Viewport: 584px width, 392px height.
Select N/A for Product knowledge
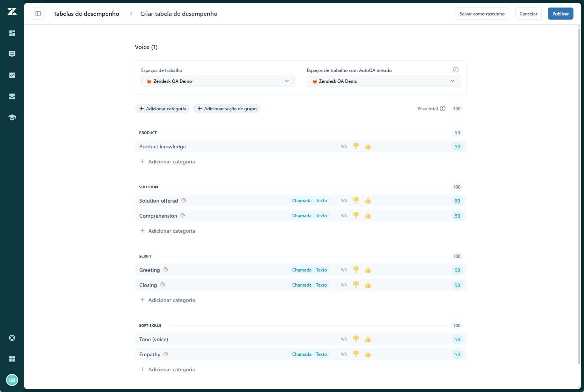[x=343, y=146]
